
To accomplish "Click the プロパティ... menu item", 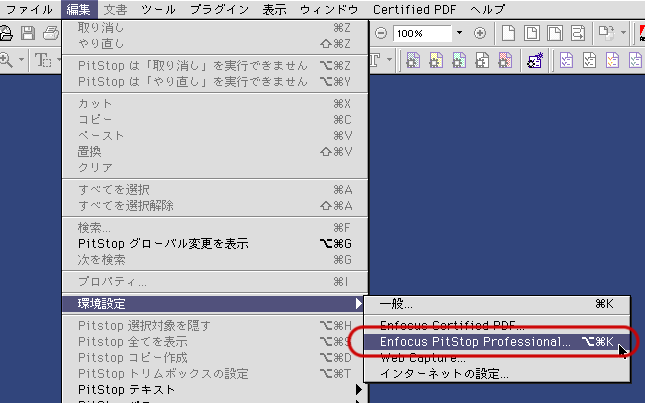I will (215, 282).
